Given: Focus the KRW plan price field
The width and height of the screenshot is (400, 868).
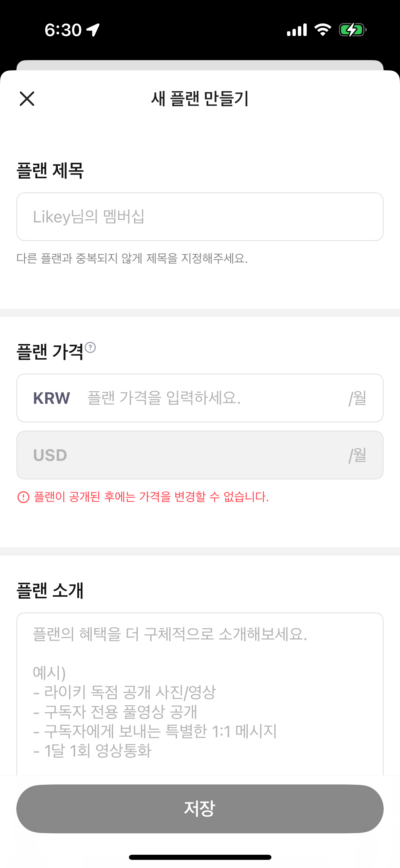Looking at the screenshot, I should click(x=200, y=398).
